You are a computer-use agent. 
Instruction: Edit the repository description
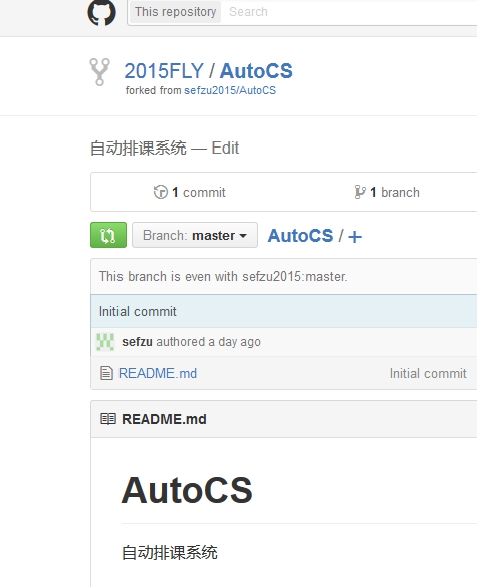point(225,148)
